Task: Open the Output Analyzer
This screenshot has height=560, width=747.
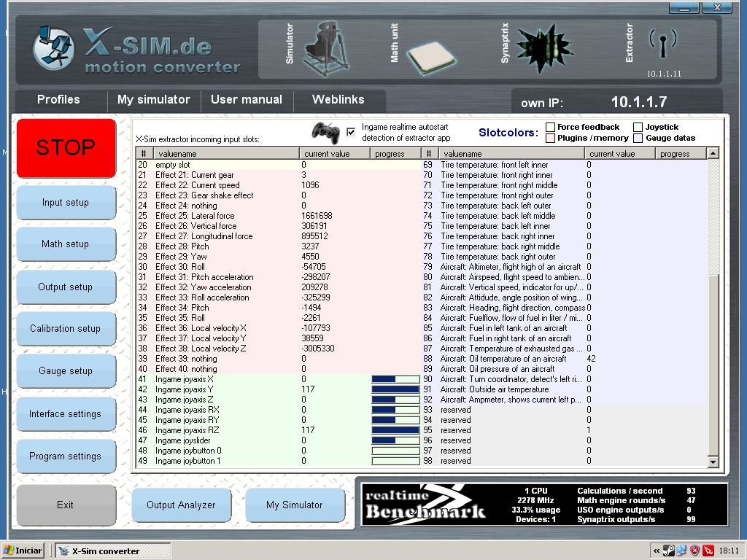Action: tap(181, 505)
